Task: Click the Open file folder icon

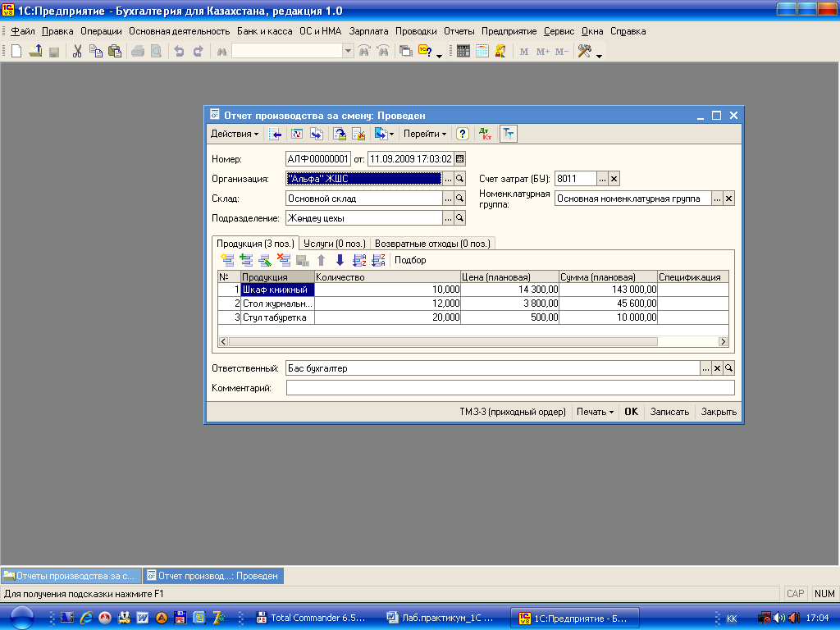Action: coord(35,52)
